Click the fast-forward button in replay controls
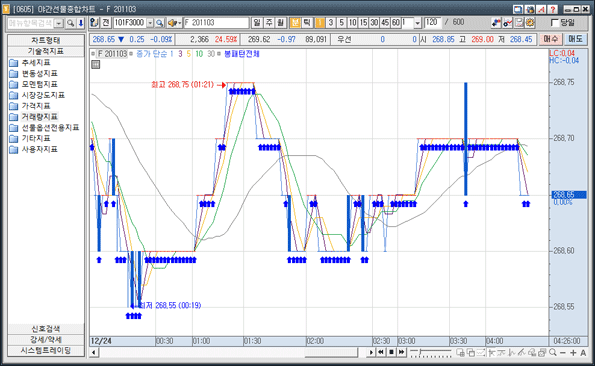 coord(401,352)
